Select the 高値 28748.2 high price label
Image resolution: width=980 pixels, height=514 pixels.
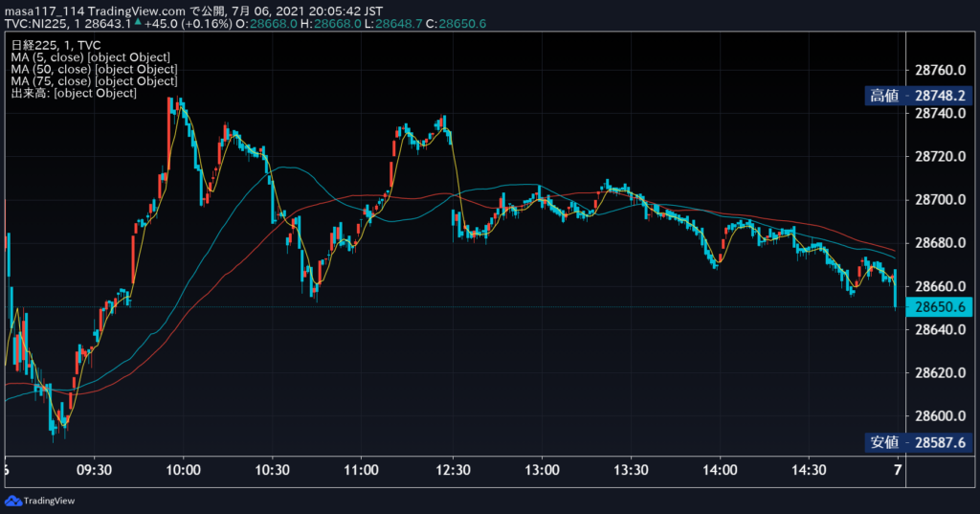[x=918, y=96]
